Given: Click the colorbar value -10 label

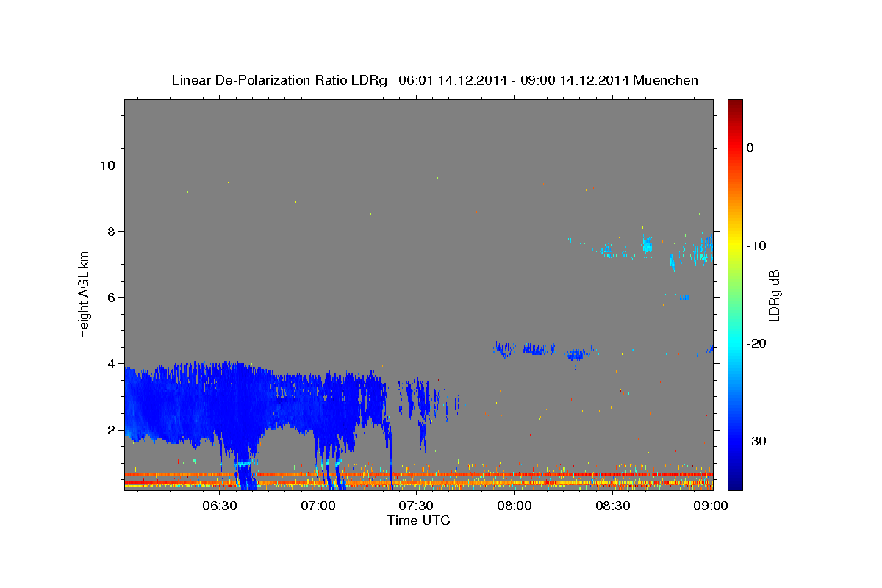Looking at the screenshot, I should [757, 245].
